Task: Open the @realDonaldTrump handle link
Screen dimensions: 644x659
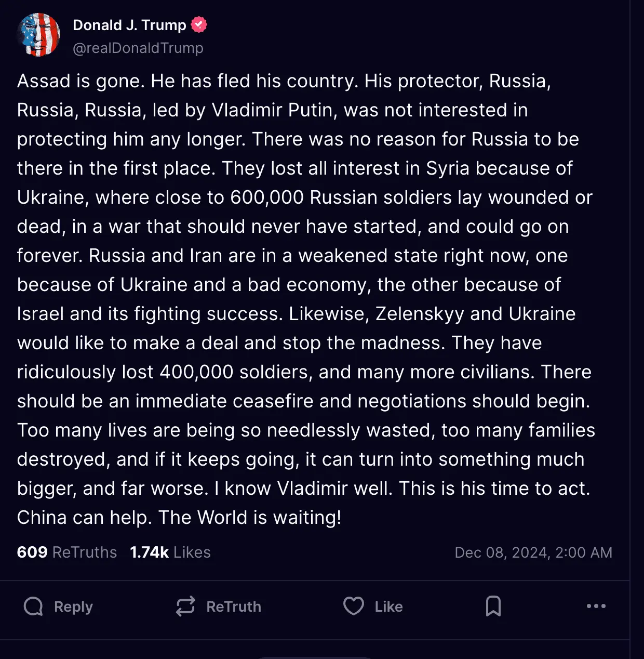Action: pyautogui.click(x=138, y=48)
